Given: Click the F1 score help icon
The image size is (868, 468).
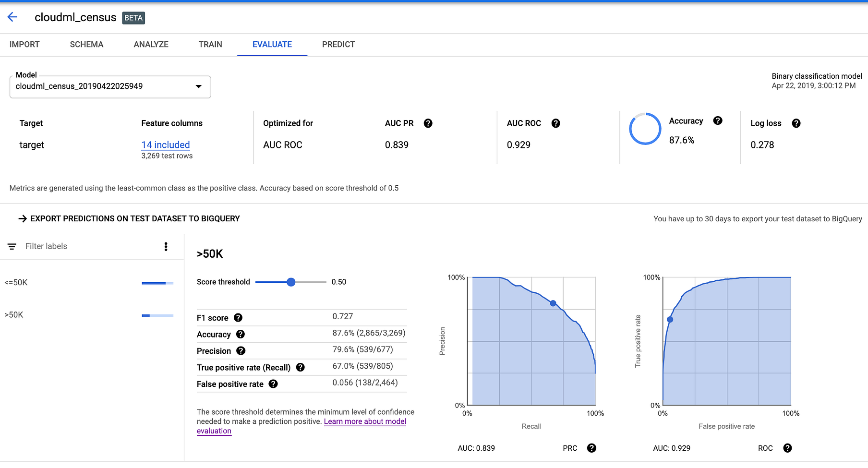Looking at the screenshot, I should (x=238, y=317).
